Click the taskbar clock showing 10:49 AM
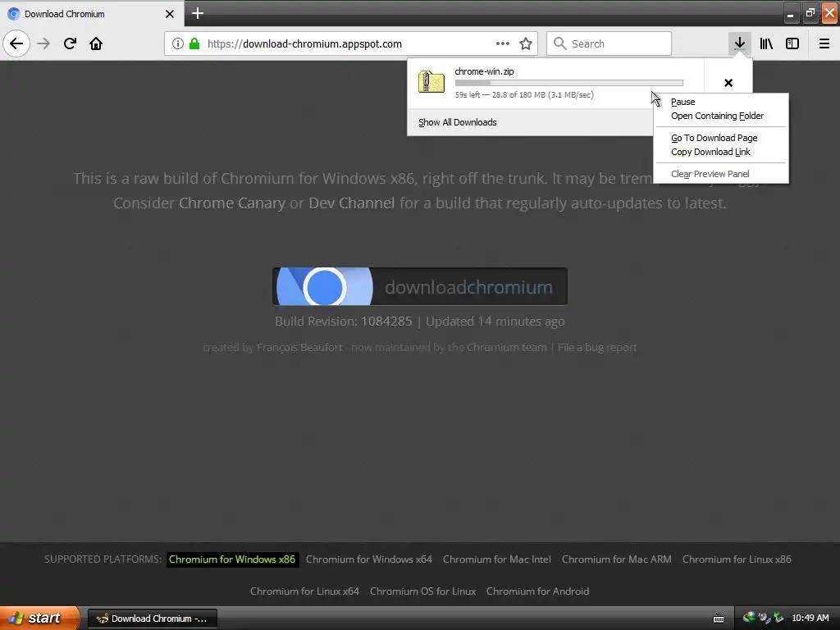The image size is (840, 630). pos(810,619)
